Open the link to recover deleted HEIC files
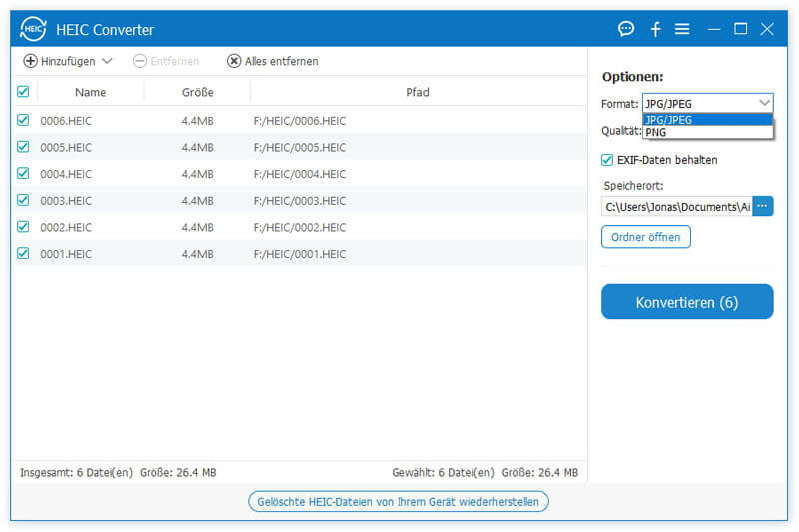Image resolution: width=799 pixels, height=532 pixels. (x=399, y=501)
